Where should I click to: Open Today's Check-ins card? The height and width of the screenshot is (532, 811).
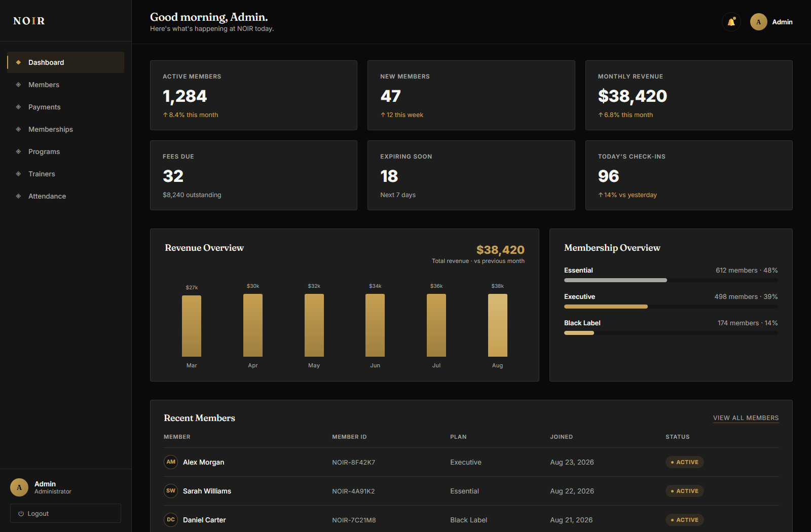[689, 175]
